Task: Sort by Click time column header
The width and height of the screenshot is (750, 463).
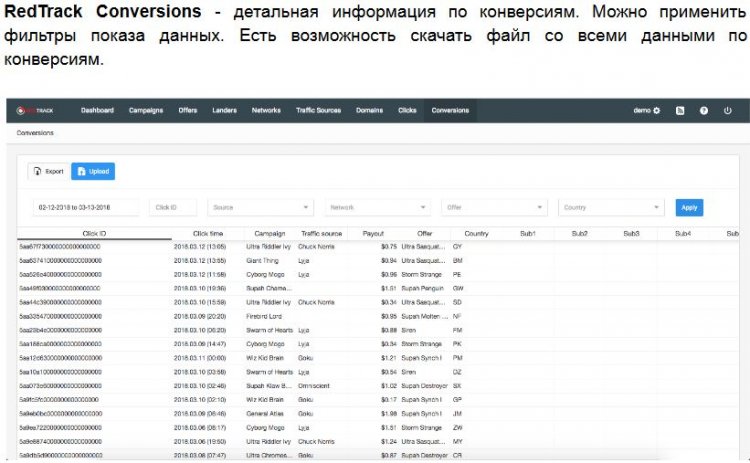Action: tap(208, 233)
